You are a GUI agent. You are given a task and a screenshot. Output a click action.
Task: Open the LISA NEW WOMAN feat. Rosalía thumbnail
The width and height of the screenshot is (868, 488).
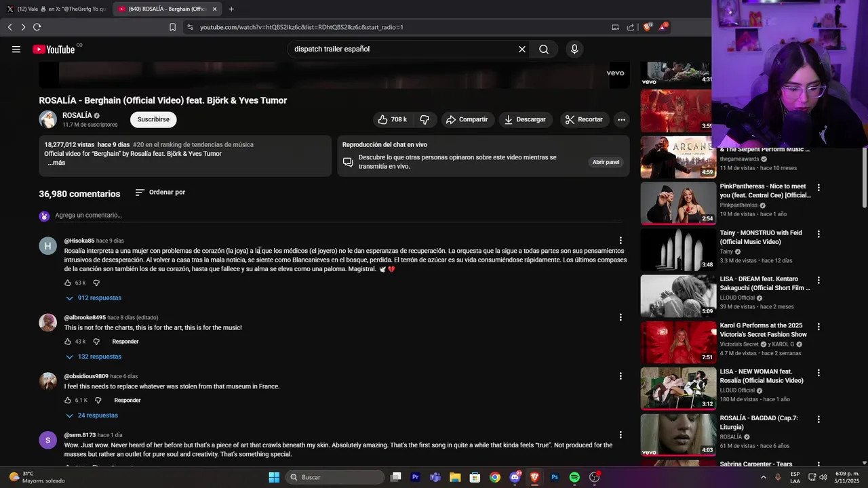(x=678, y=388)
